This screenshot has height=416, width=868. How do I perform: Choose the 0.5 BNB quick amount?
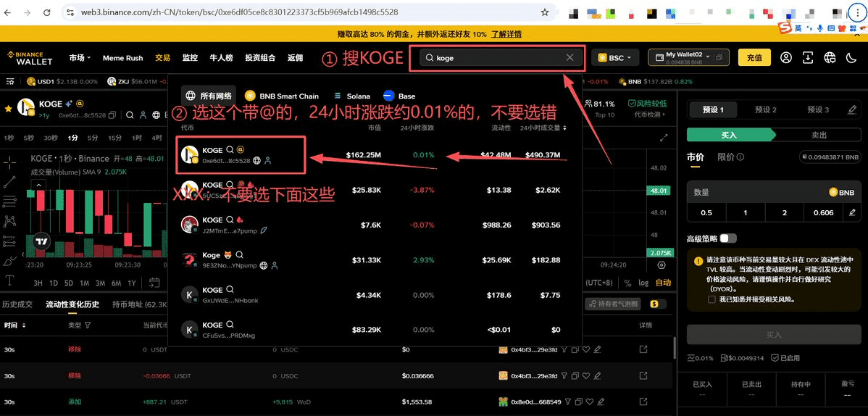tap(706, 212)
